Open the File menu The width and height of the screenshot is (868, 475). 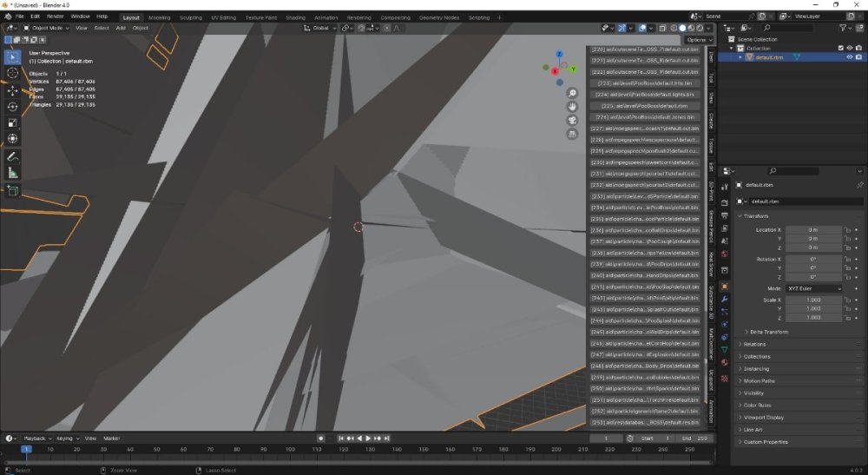click(x=19, y=16)
